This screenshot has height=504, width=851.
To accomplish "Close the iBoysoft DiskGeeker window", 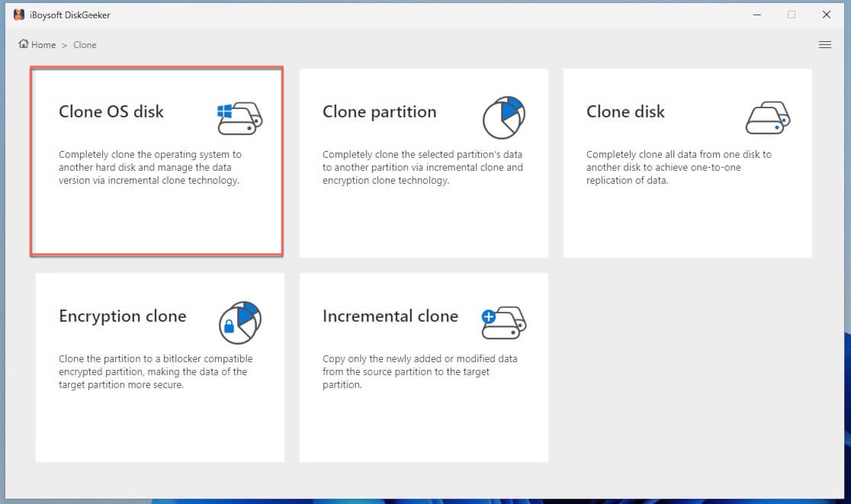I will click(827, 14).
